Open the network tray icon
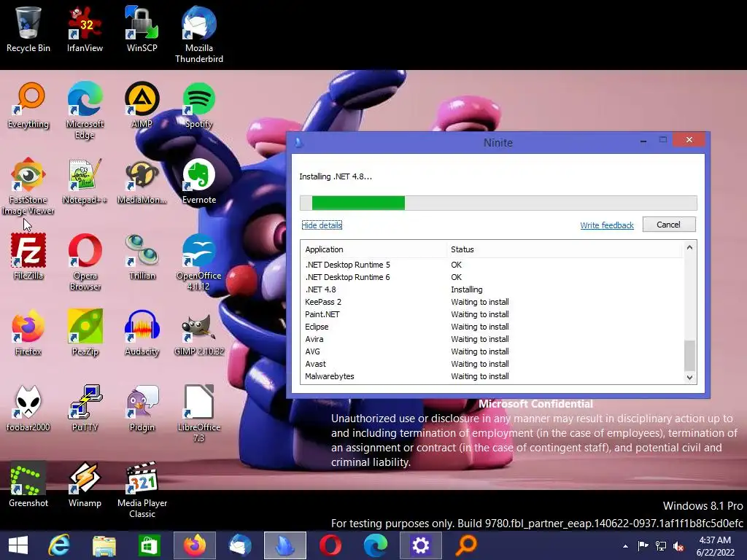747x560 pixels. tap(661, 546)
